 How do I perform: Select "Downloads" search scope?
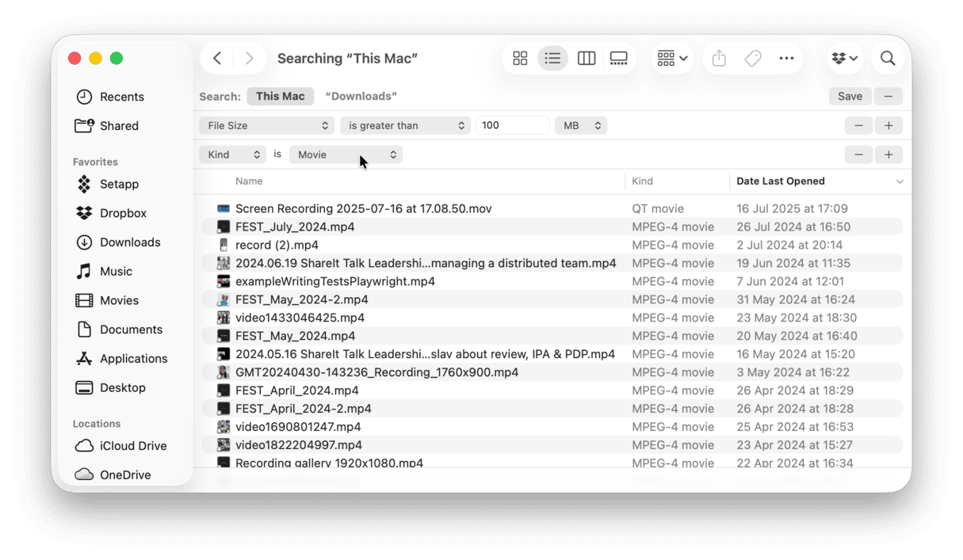pyautogui.click(x=361, y=96)
